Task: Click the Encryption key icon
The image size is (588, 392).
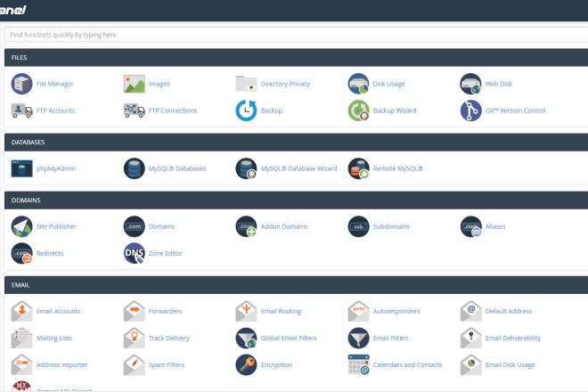Action: click(246, 364)
